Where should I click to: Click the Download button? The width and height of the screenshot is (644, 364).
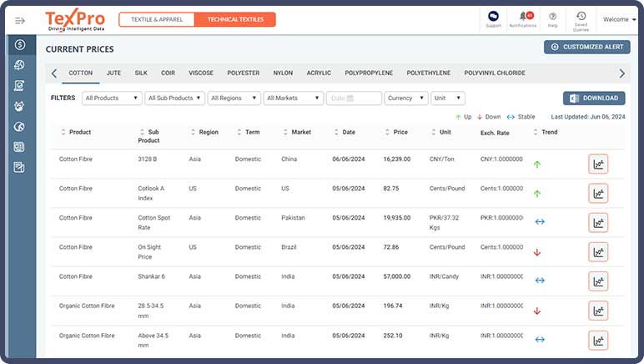click(594, 99)
